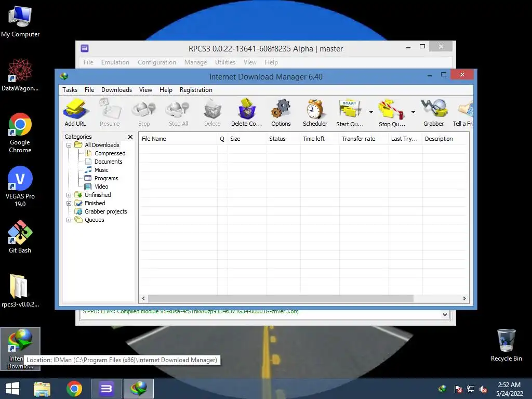The image size is (532, 399).
Task: Select Google Chrome desktop icon
Action: 20,133
